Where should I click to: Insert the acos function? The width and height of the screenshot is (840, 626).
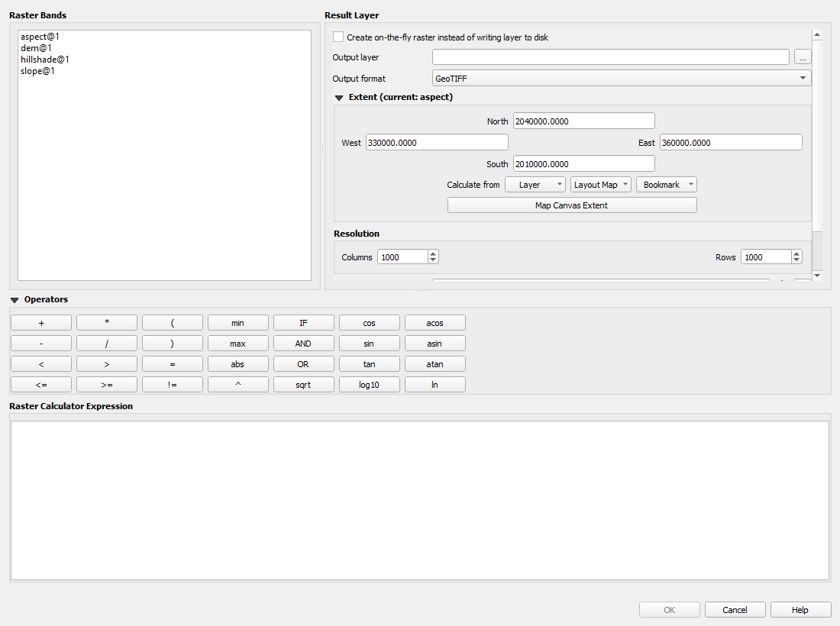point(435,323)
